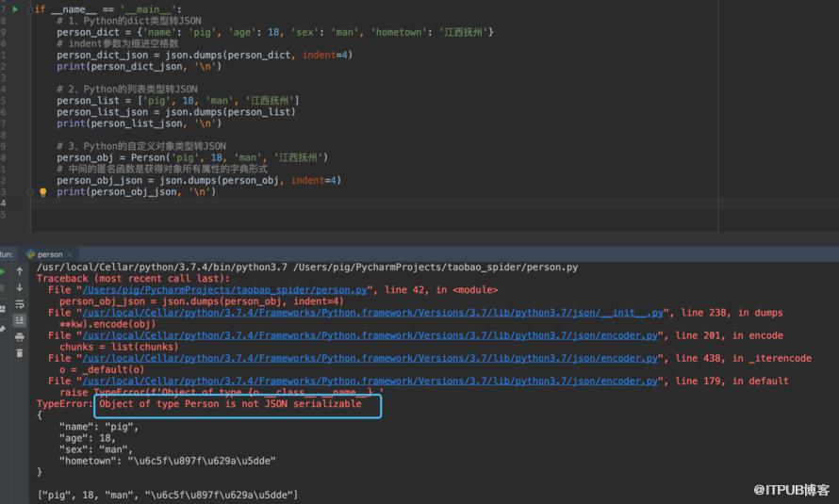The width and height of the screenshot is (839, 504).
Task: Click the person_dict assignment line
Action: pyautogui.click(x=275, y=32)
